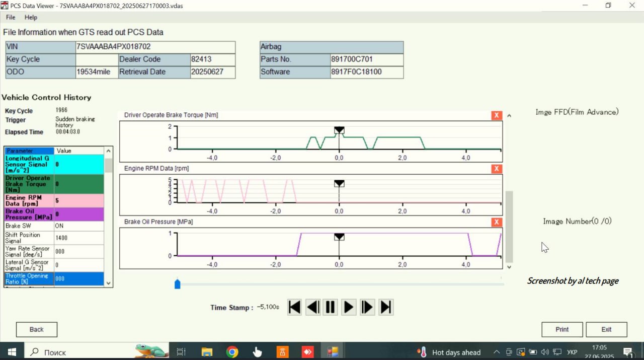Screen dimensions: 644x360
Task: Click the blue time stamp slider handle
Action: click(177, 284)
